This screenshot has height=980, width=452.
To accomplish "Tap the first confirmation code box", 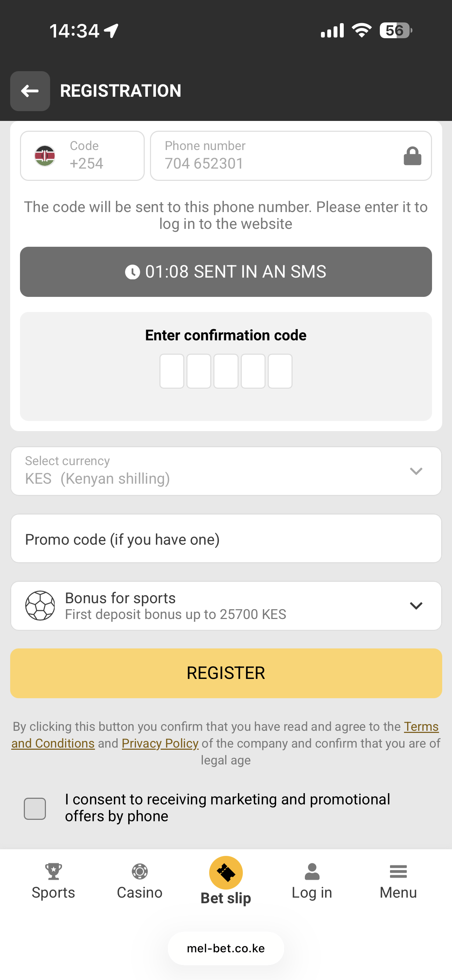I will tap(172, 371).
